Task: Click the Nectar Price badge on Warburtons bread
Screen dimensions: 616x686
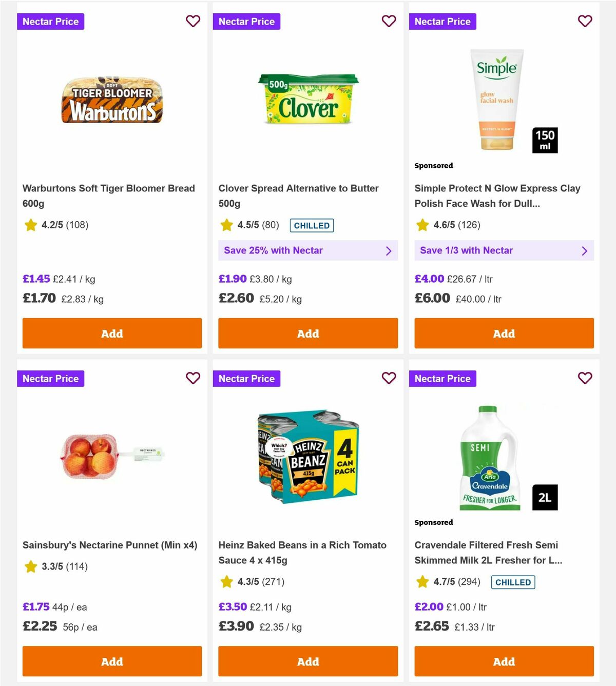Action: 50,22
